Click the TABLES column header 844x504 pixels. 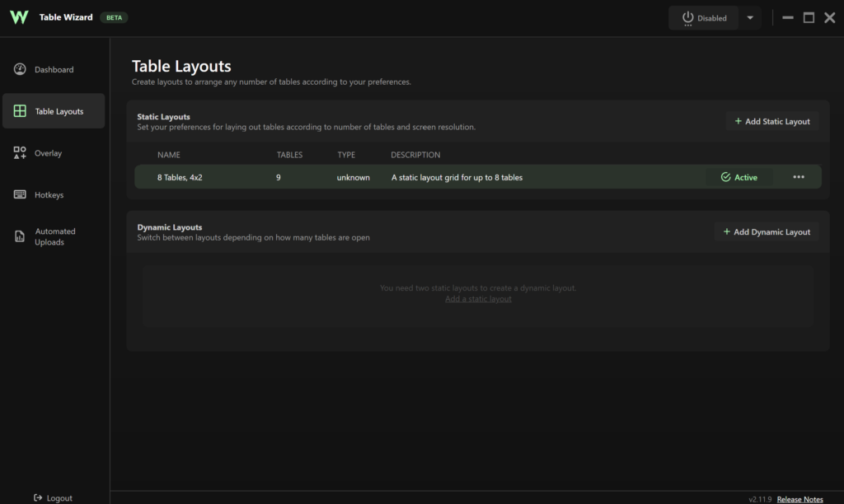point(289,154)
